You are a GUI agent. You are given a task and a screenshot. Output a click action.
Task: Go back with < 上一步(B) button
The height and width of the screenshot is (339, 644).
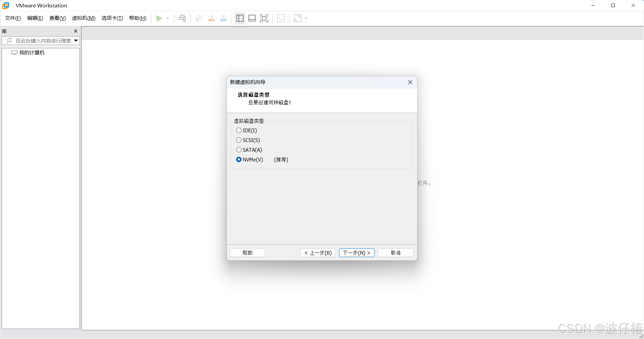pos(318,253)
